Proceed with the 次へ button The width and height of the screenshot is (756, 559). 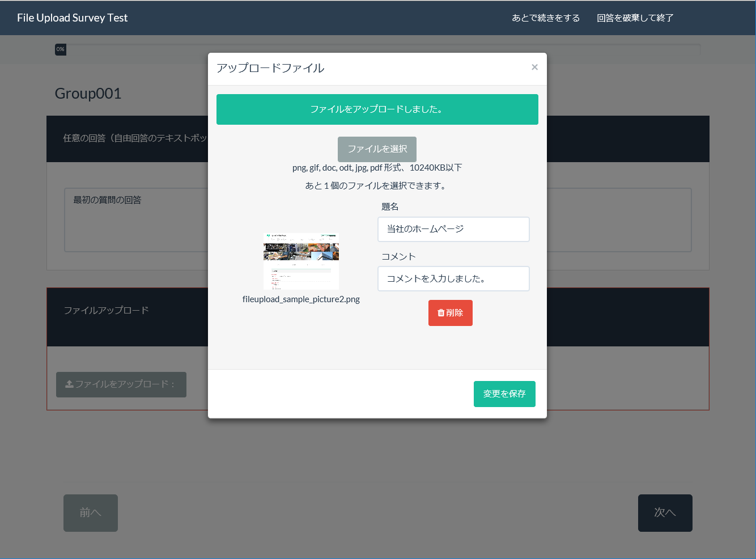665,513
